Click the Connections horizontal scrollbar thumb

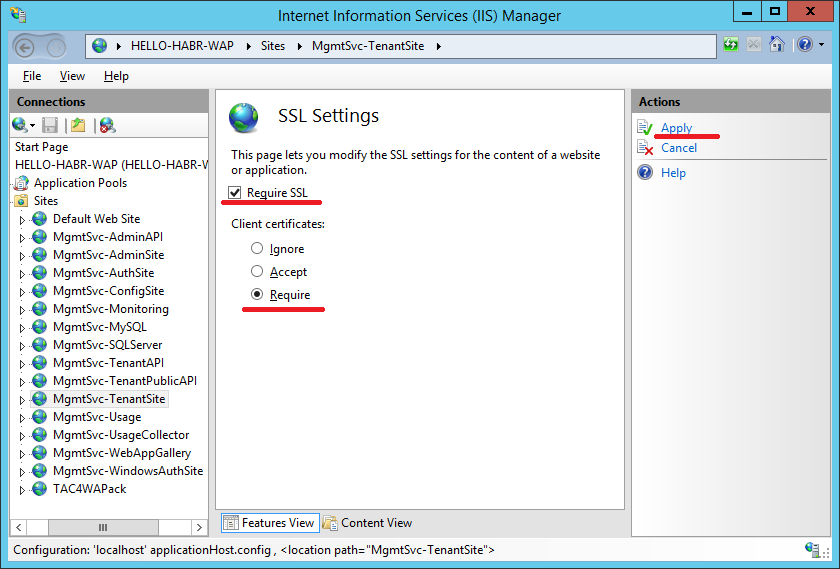tap(103, 527)
